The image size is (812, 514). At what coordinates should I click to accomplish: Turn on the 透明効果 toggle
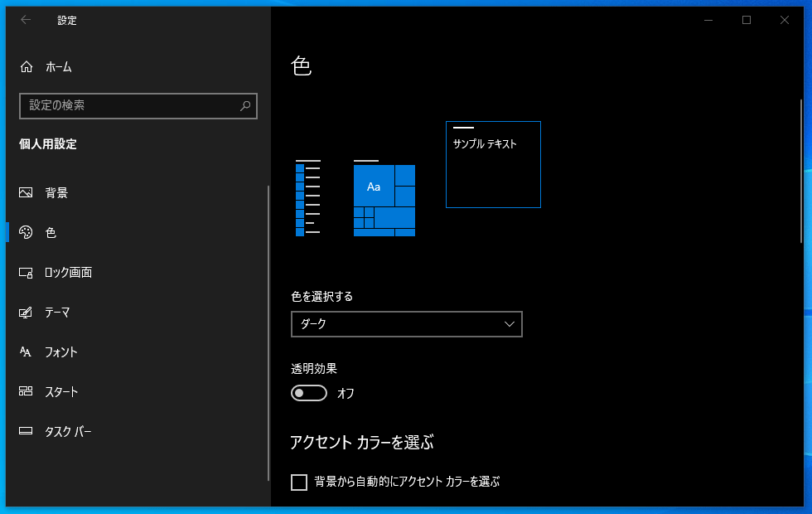[309, 392]
